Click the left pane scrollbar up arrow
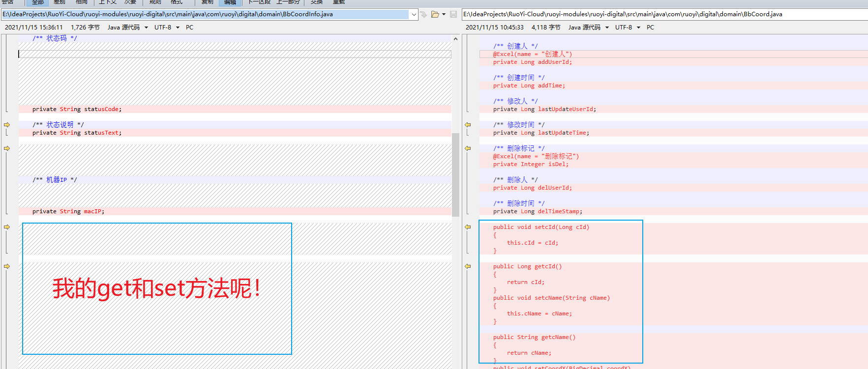Image resolution: width=868 pixels, height=369 pixels. [x=455, y=39]
